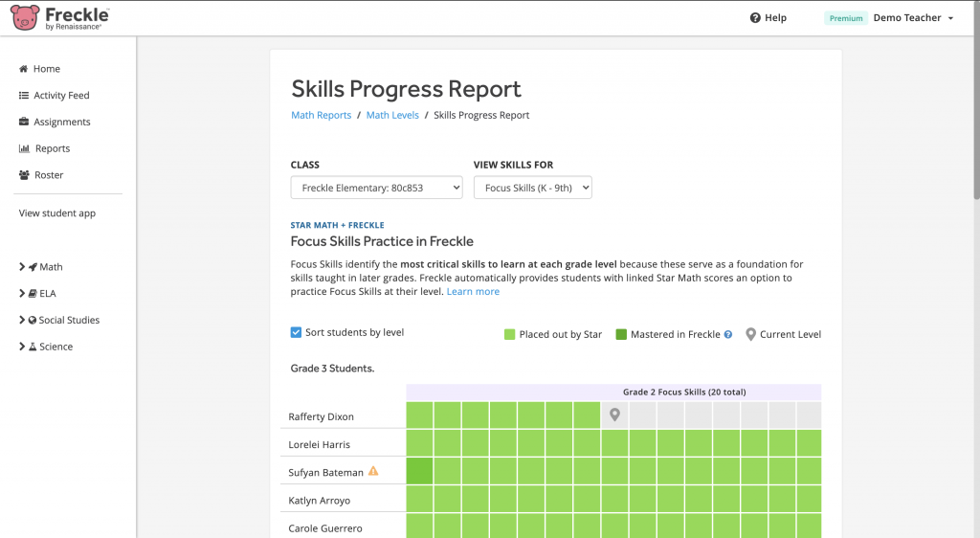Open the Demo Teacher account menu
The image size is (980, 538).
pyautogui.click(x=913, y=18)
